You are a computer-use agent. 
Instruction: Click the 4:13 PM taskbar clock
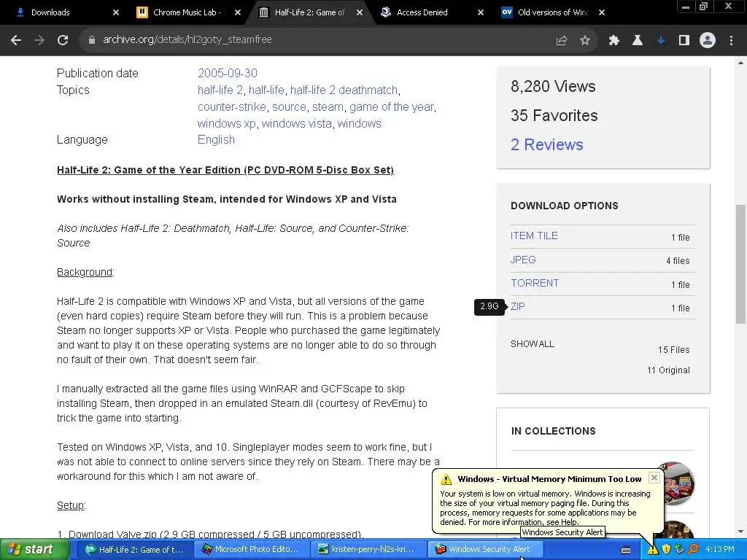point(720,550)
